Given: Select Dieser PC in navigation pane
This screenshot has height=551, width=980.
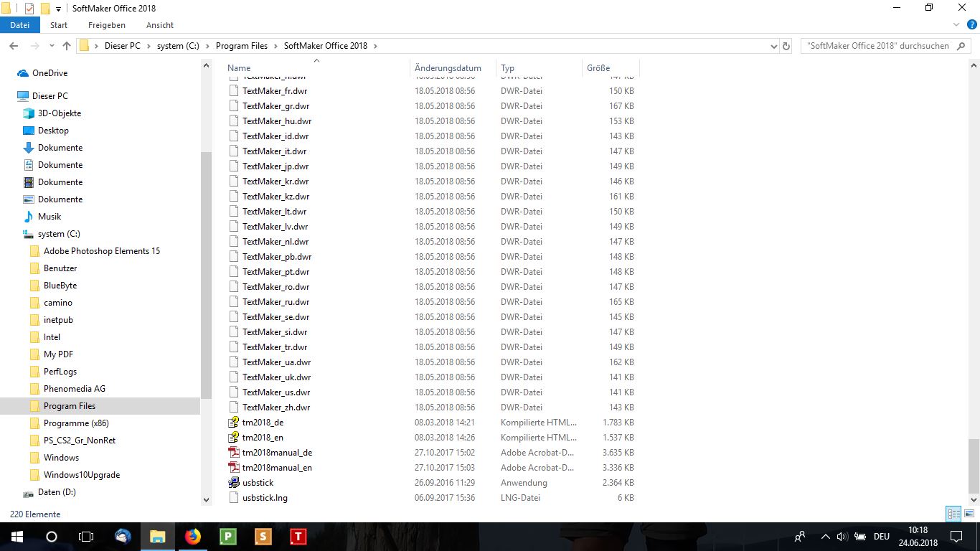Looking at the screenshot, I should [x=50, y=96].
